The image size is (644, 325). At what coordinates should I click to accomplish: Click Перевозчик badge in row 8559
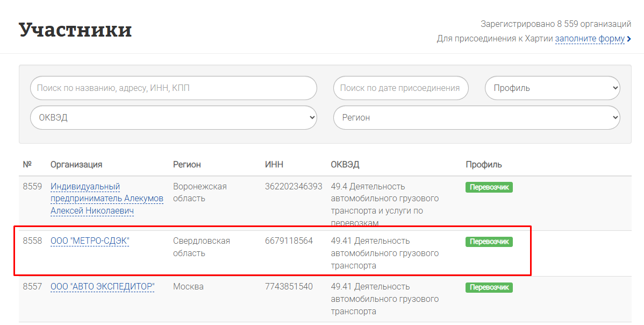489,187
